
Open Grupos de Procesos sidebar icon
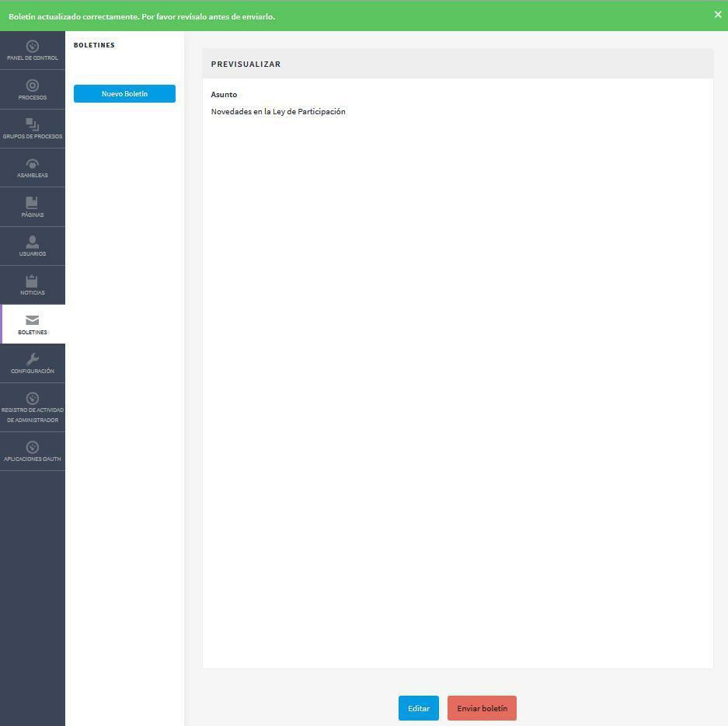point(33,124)
